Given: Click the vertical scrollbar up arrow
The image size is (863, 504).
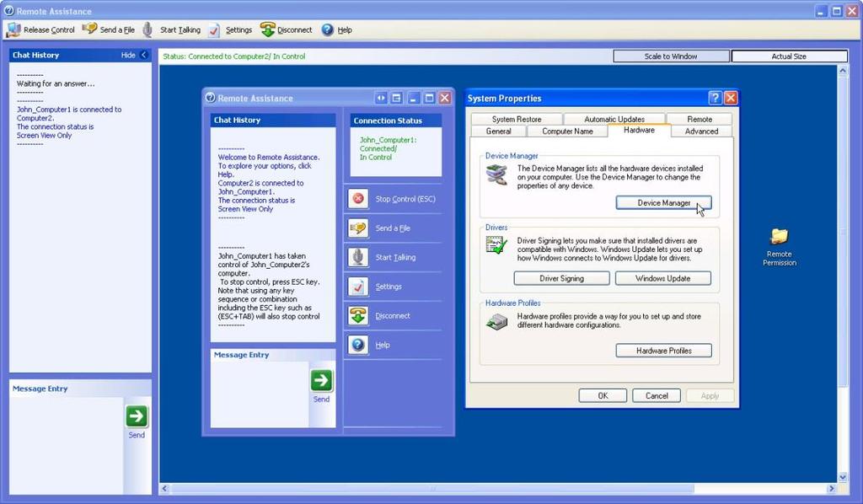Looking at the screenshot, I should point(843,71).
